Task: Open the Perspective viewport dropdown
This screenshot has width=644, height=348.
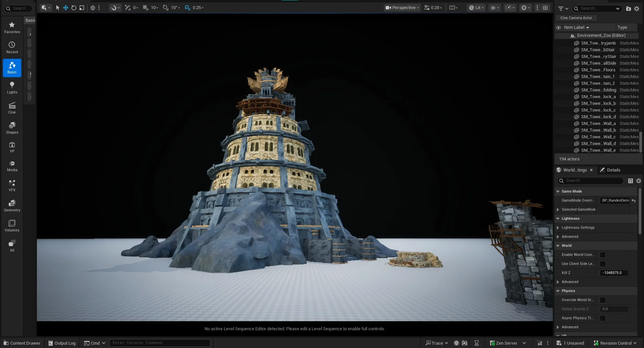Action: coord(402,8)
